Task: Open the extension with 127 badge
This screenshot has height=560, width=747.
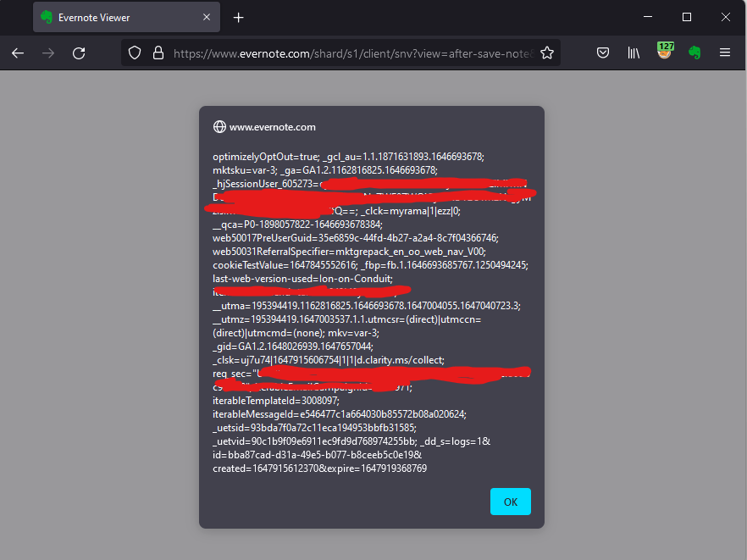Action: pyautogui.click(x=665, y=51)
